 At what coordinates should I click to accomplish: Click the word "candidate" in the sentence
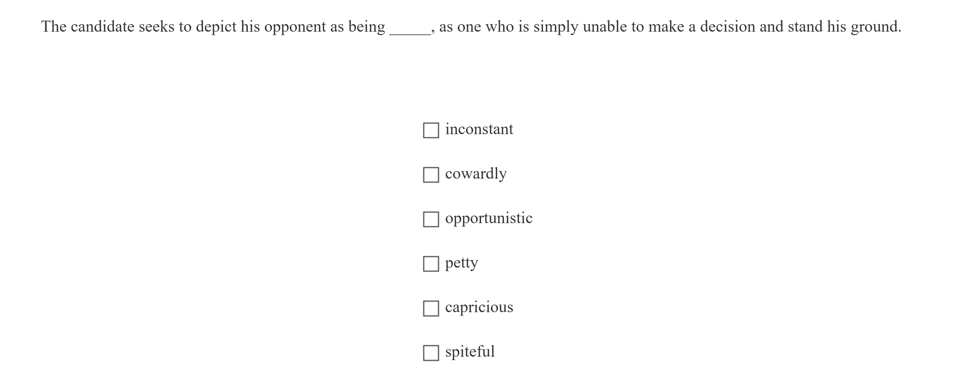coord(102,27)
